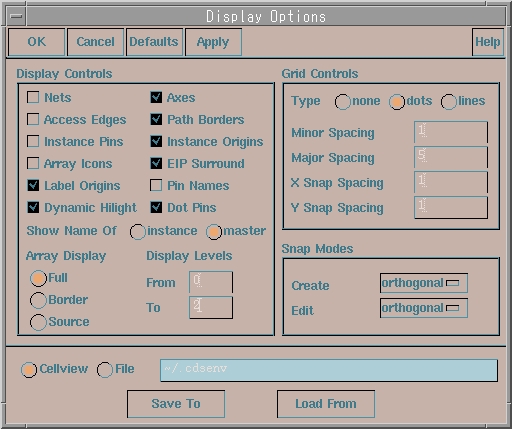
Task: Click the Save To button
Action: tap(176, 404)
